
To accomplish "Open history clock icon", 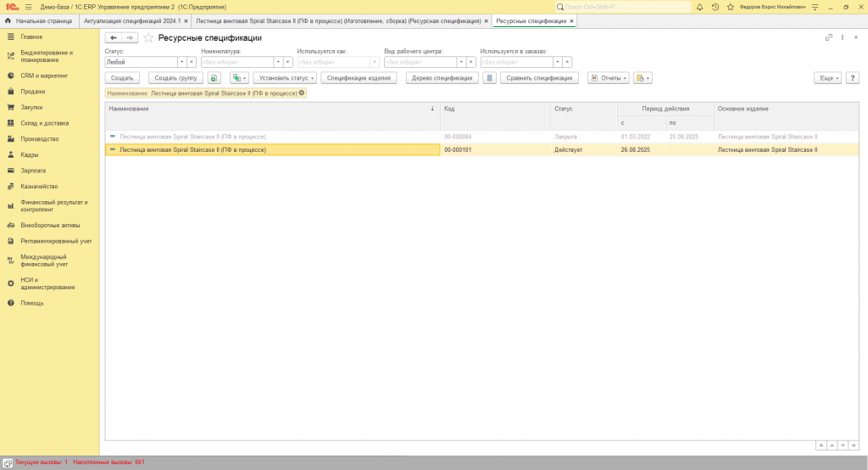I will [715, 7].
